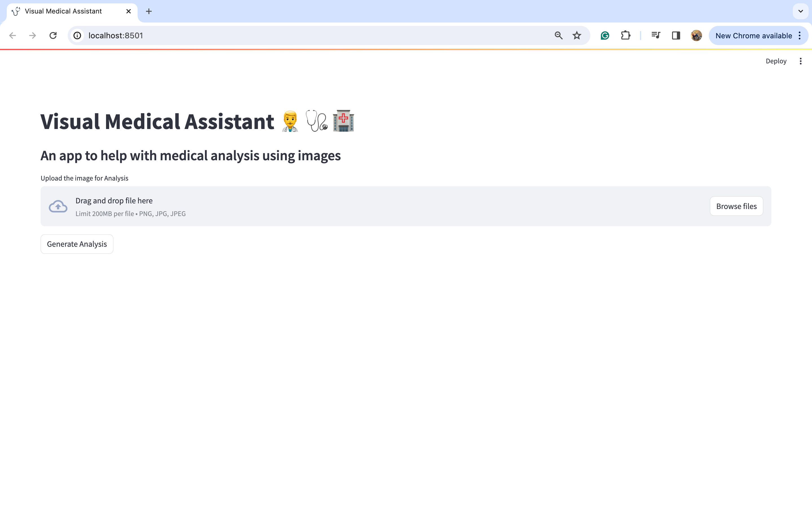Expand the tab search chevron
This screenshot has width=812, height=507.
801,11
